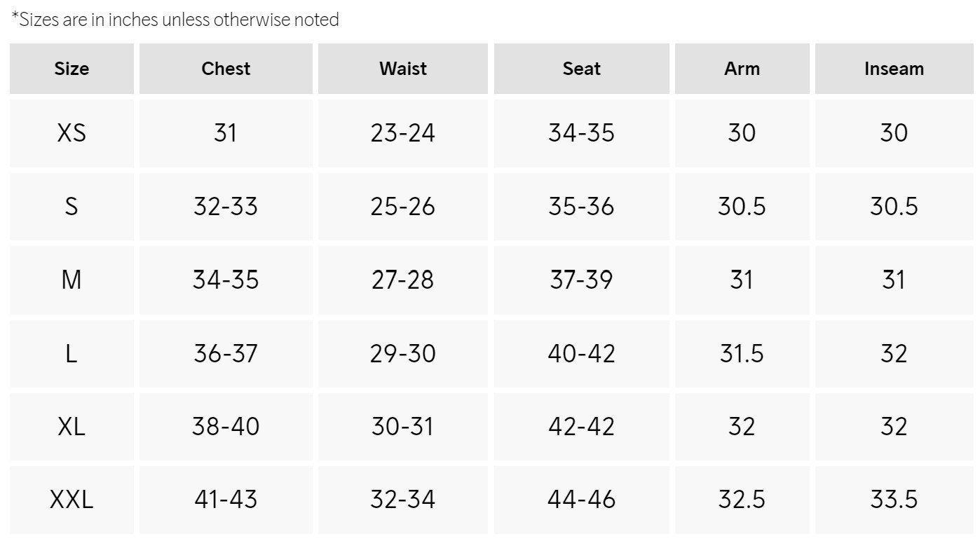Select the M size row label
The image size is (980, 541).
coord(72,280)
